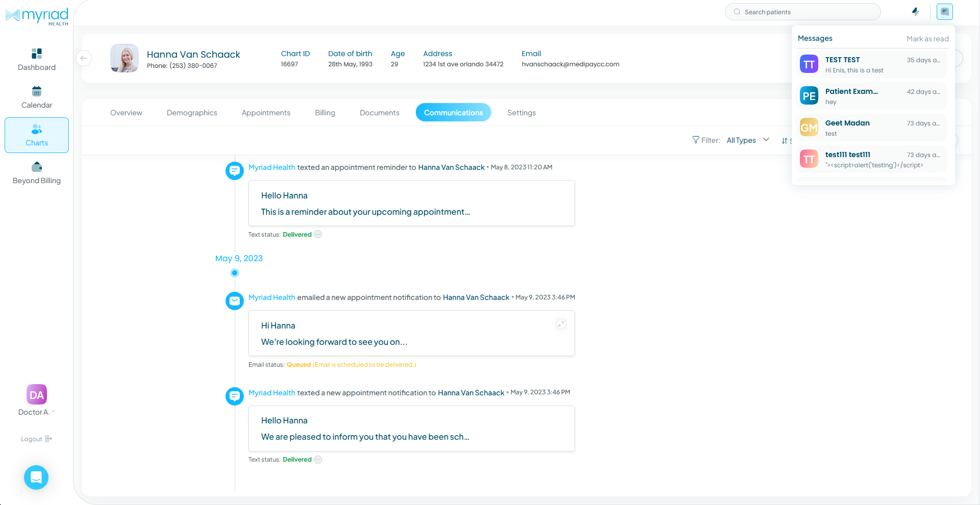Open the messages notification panel
980x505 pixels.
(944, 11)
